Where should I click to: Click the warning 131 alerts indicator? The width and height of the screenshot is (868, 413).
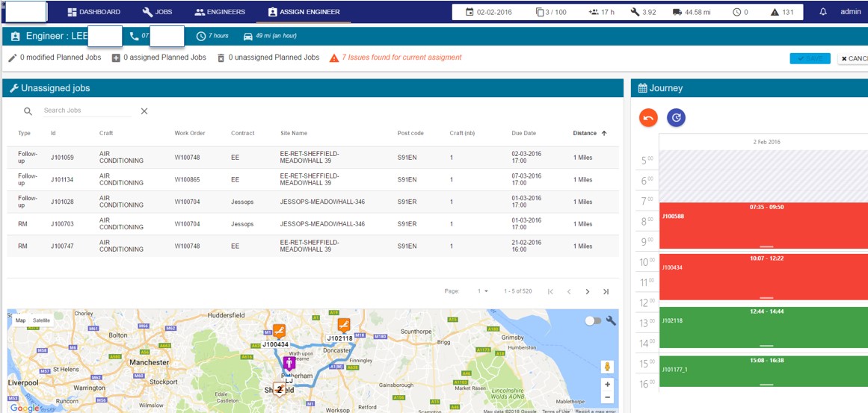point(782,12)
